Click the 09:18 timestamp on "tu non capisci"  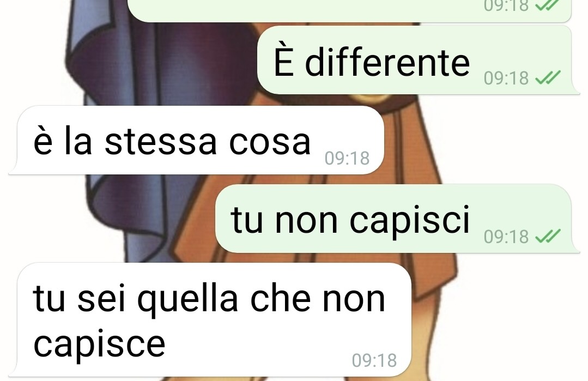(x=506, y=237)
